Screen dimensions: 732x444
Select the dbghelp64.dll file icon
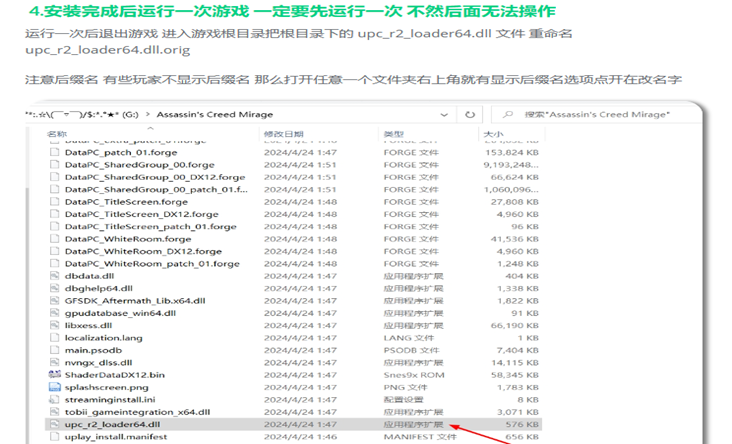(x=55, y=288)
